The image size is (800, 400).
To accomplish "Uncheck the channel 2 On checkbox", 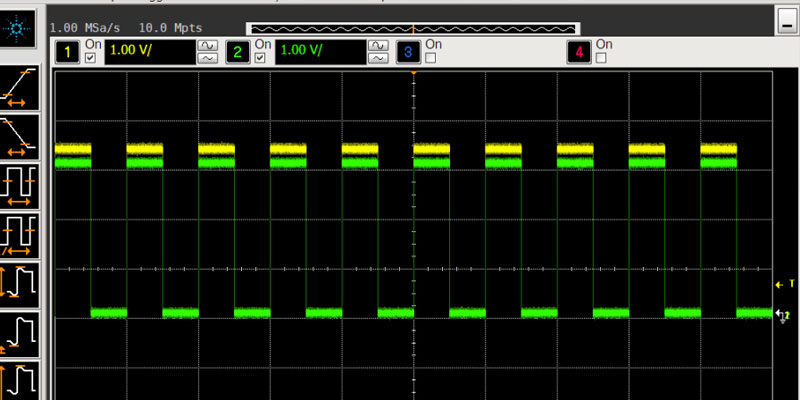I will point(261,59).
